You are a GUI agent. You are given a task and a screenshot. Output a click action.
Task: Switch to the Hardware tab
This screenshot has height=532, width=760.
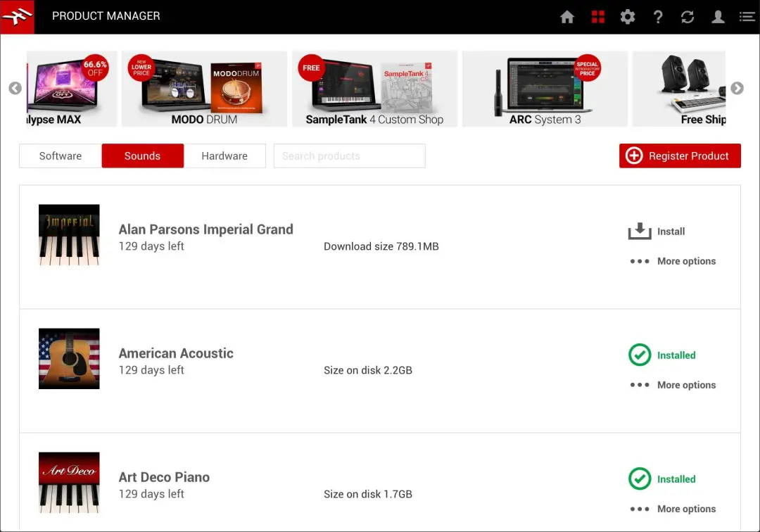(x=224, y=156)
